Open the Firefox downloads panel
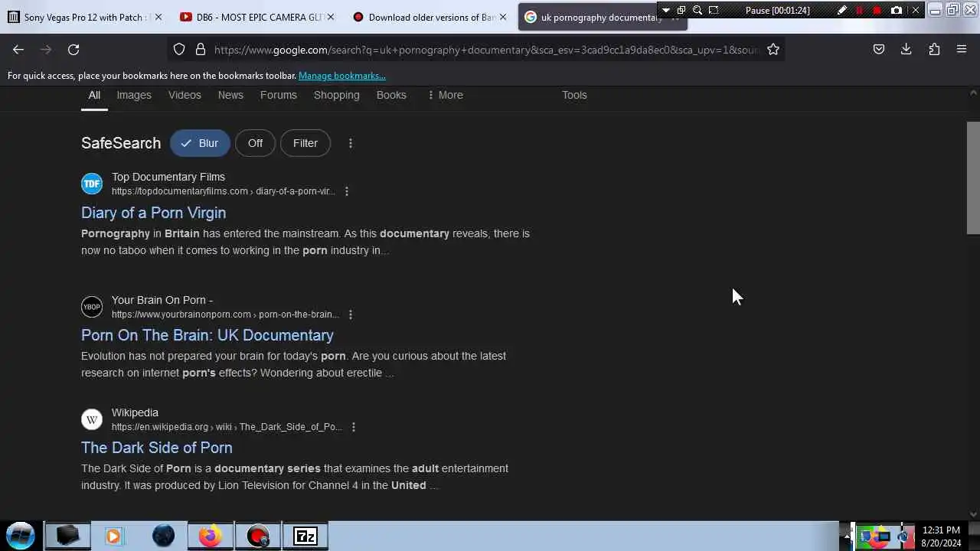Viewport: 980px width, 551px height. [906, 49]
